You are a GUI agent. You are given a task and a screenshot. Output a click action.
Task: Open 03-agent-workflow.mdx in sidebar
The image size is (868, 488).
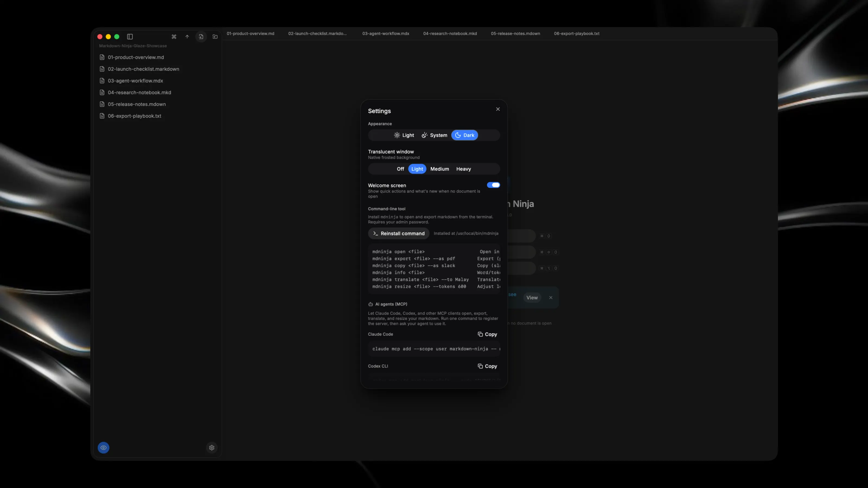point(158,81)
